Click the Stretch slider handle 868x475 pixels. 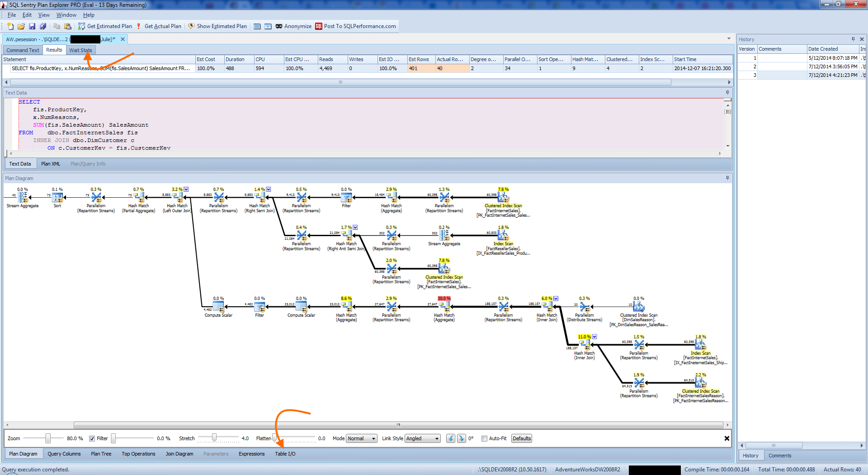pos(214,437)
